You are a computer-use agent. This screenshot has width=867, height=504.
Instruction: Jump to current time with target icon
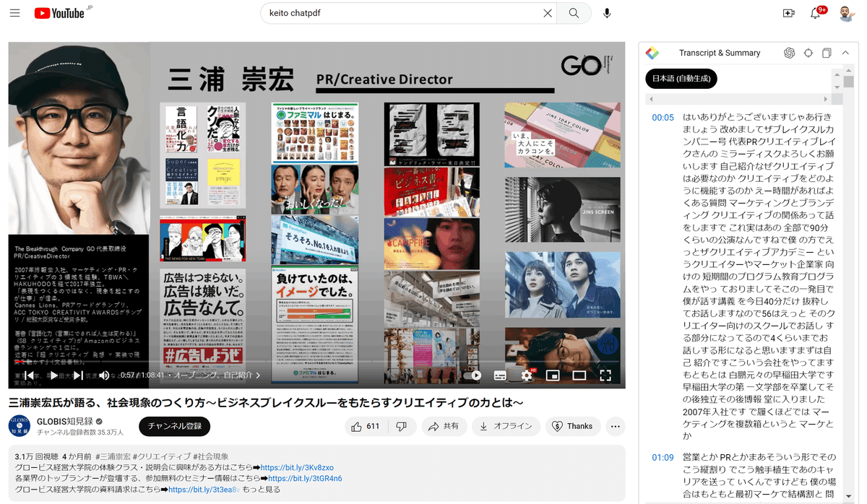[x=808, y=53]
